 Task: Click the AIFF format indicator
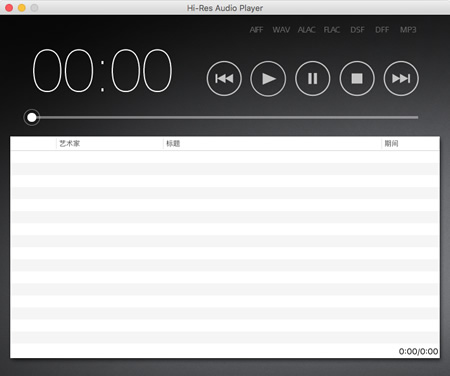256,30
